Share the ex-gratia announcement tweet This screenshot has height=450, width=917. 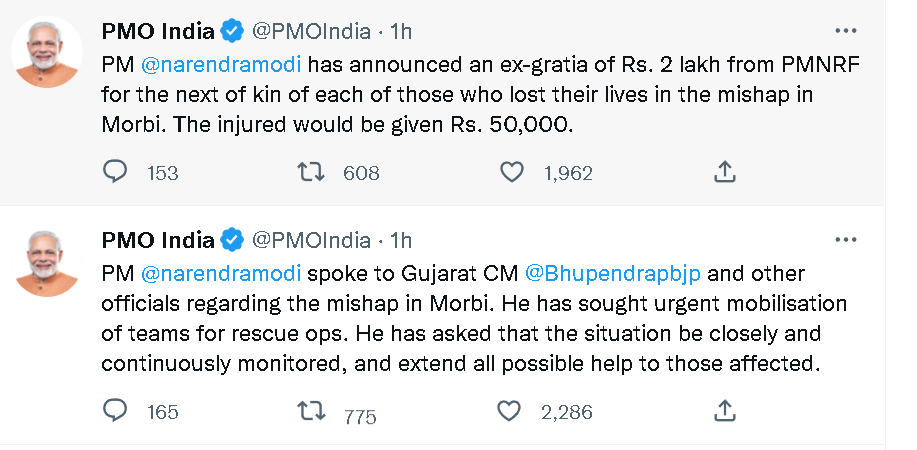click(x=725, y=172)
